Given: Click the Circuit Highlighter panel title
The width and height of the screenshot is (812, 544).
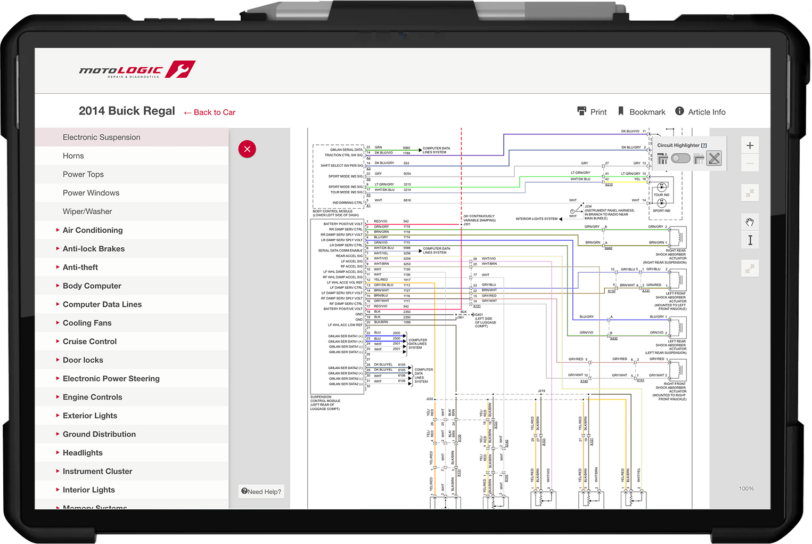Looking at the screenshot, I should point(678,146).
